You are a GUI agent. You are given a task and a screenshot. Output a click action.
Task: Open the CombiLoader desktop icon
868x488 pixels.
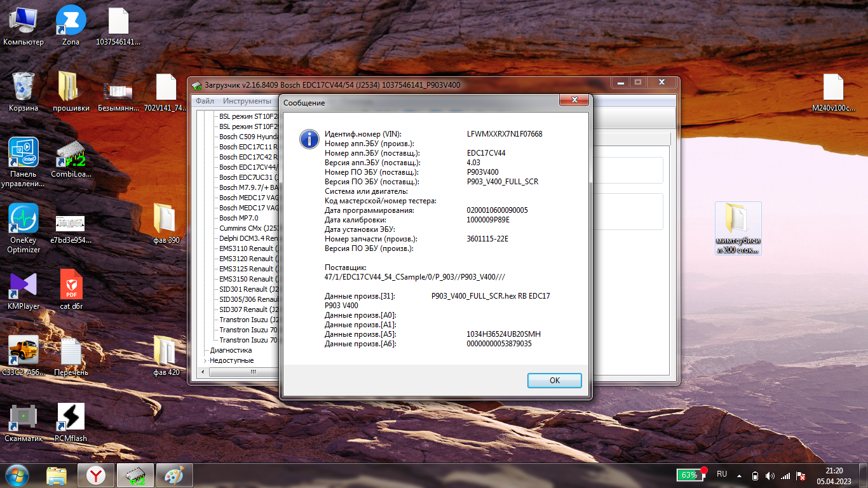point(71,158)
